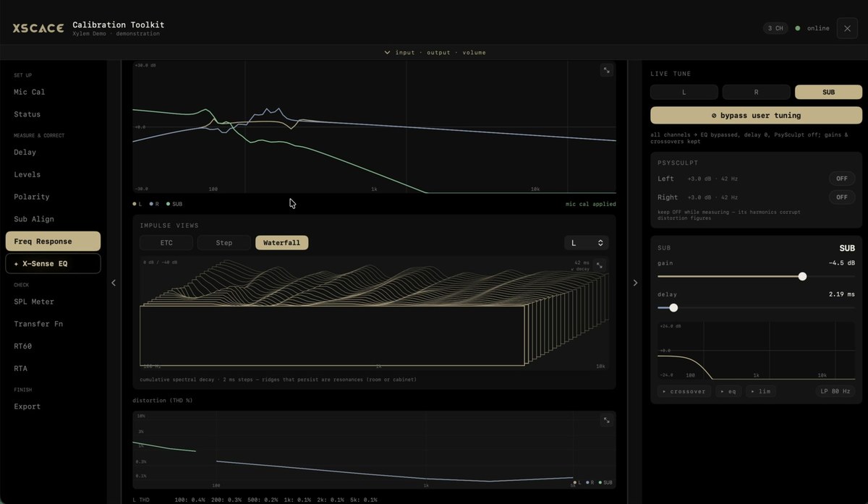
Task: Click the SUB crossover response mini graph
Action: point(757,351)
